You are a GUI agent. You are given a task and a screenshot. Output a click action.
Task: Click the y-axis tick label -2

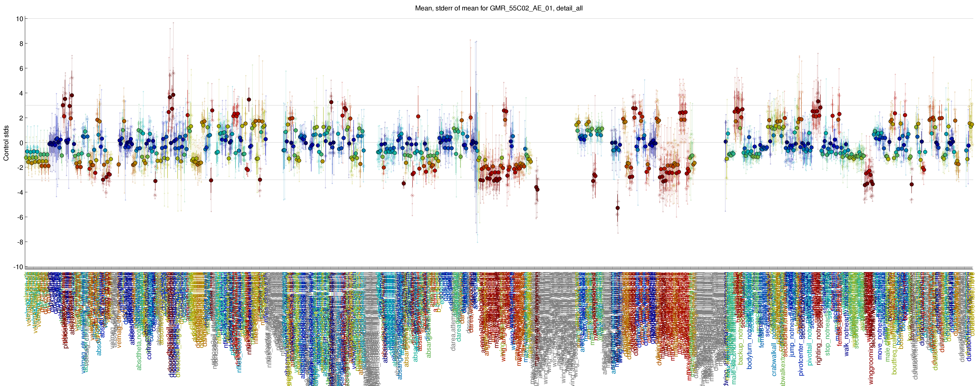coord(20,168)
